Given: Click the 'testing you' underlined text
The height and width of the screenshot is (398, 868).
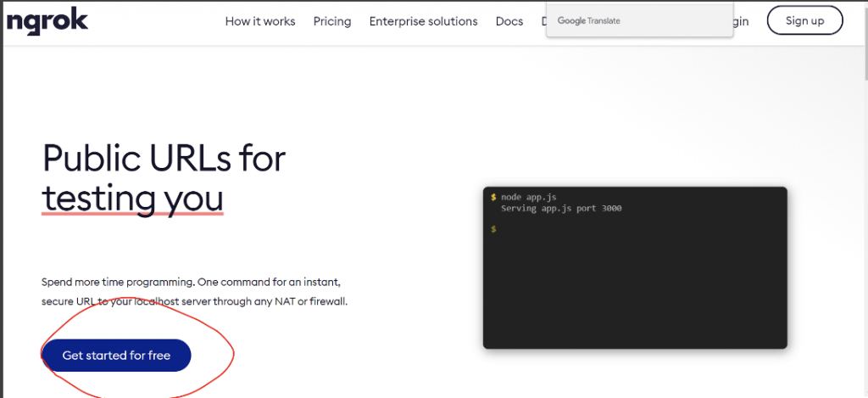Looking at the screenshot, I should click(x=133, y=198).
